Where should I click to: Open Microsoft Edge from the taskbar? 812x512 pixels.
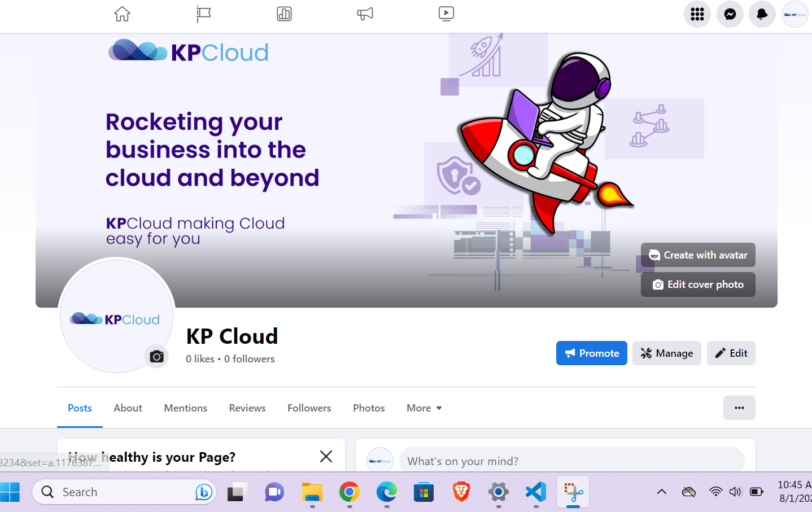[x=387, y=492]
